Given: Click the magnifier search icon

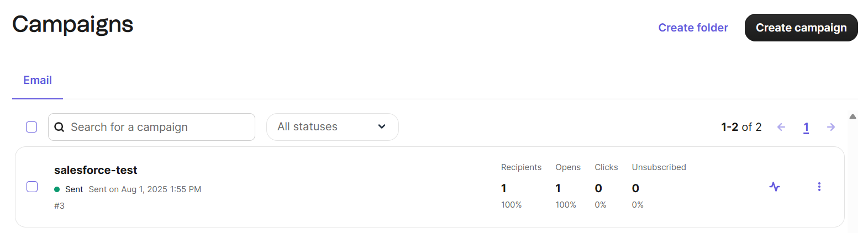Looking at the screenshot, I should click(x=59, y=127).
